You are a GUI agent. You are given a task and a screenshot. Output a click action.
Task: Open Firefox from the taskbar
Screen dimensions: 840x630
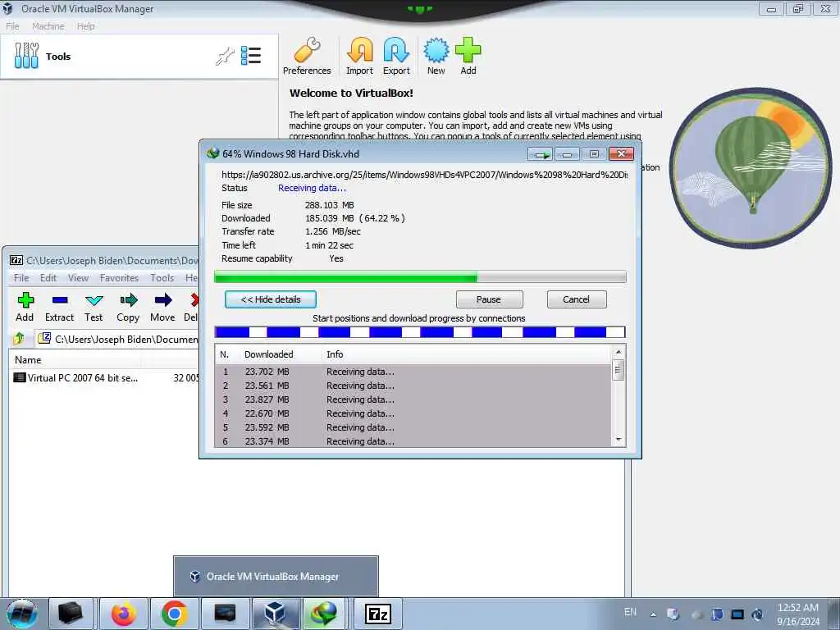pos(124,614)
